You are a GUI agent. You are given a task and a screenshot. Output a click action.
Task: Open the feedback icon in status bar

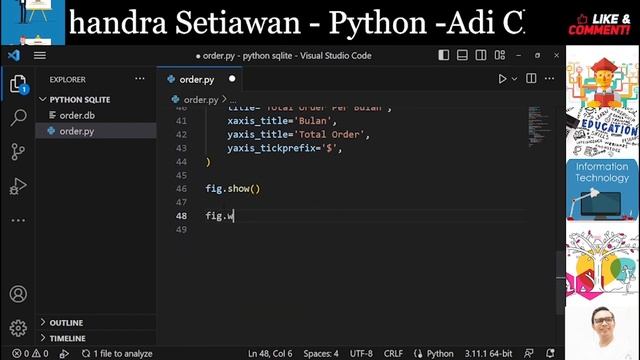[x=529, y=353]
